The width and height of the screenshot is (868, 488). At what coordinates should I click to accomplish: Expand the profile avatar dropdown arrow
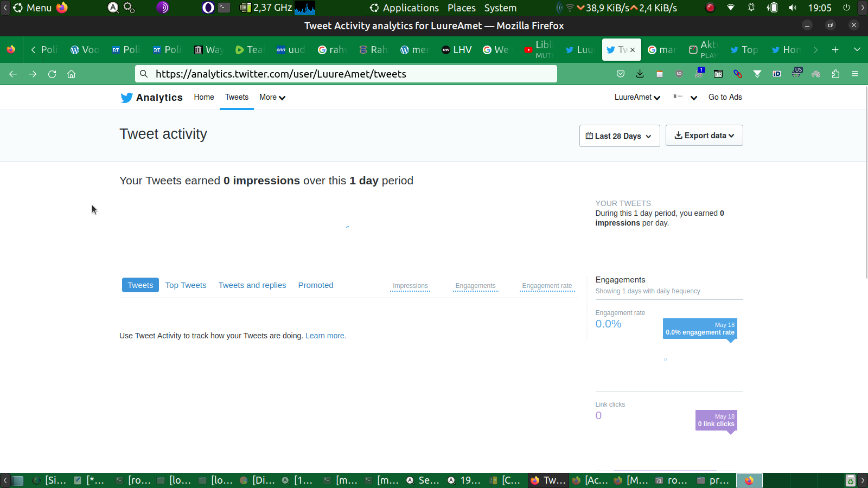coord(694,98)
